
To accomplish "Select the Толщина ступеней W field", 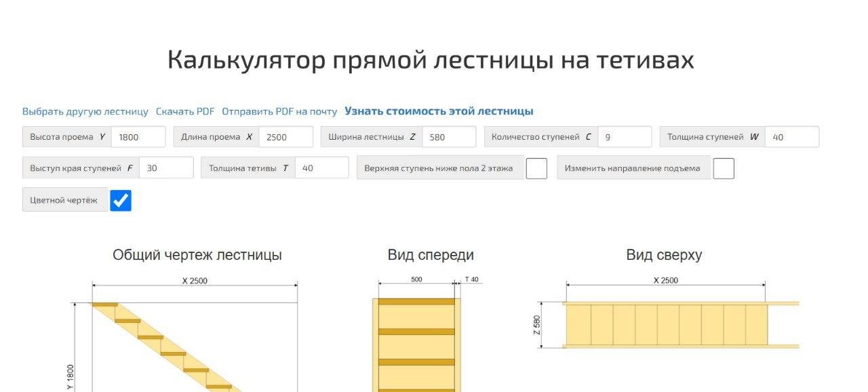I will coord(792,136).
